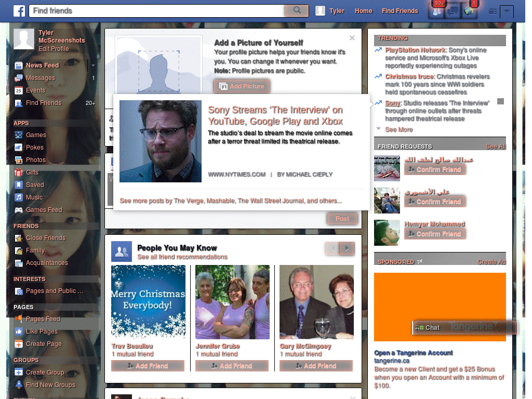Open friend requests notification icon
The width and height of the screenshot is (532, 399).
(x=437, y=11)
